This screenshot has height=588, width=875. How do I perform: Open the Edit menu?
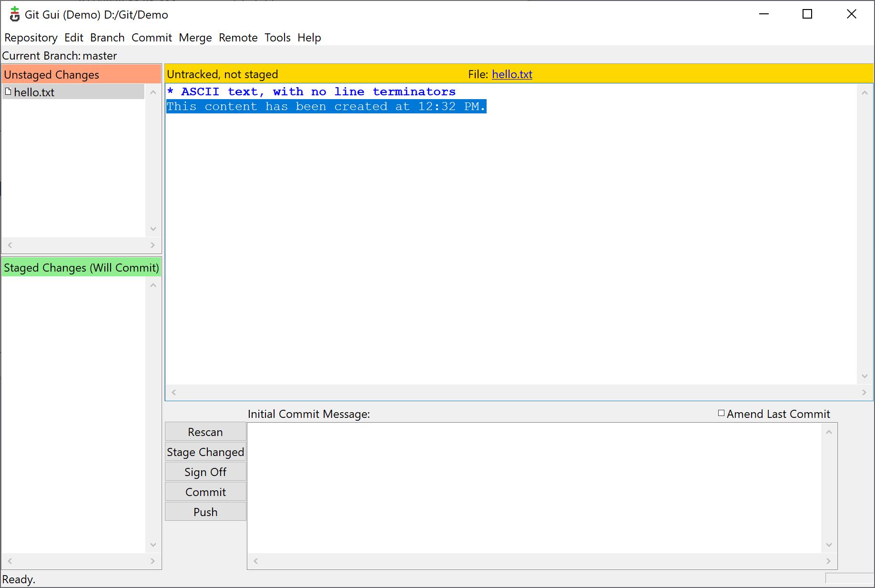click(x=74, y=38)
